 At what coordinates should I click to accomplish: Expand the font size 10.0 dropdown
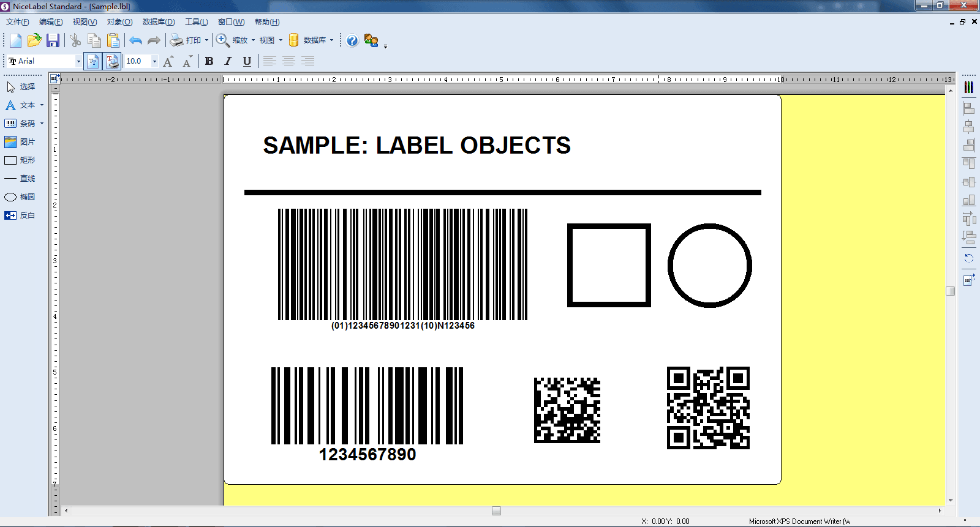tap(154, 61)
